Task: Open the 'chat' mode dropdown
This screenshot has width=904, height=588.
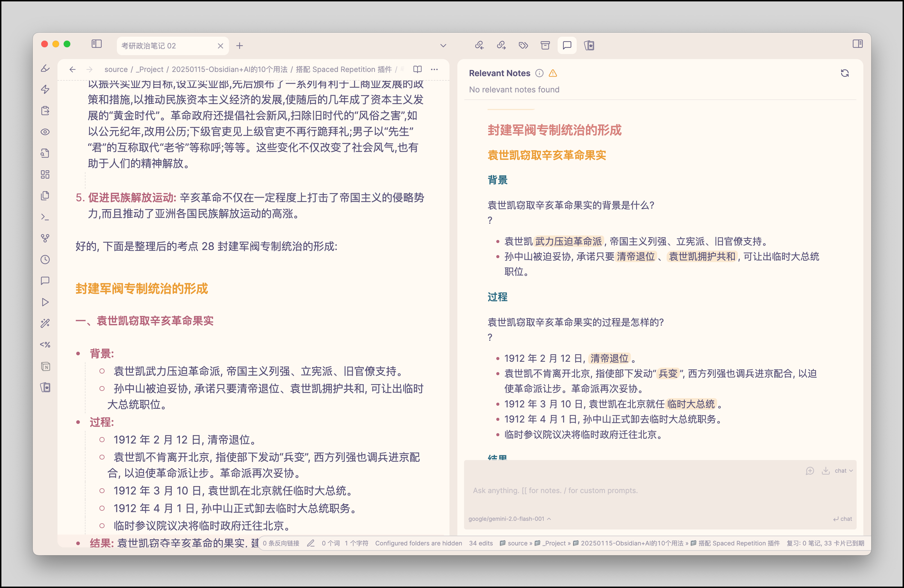Action: tap(843, 471)
